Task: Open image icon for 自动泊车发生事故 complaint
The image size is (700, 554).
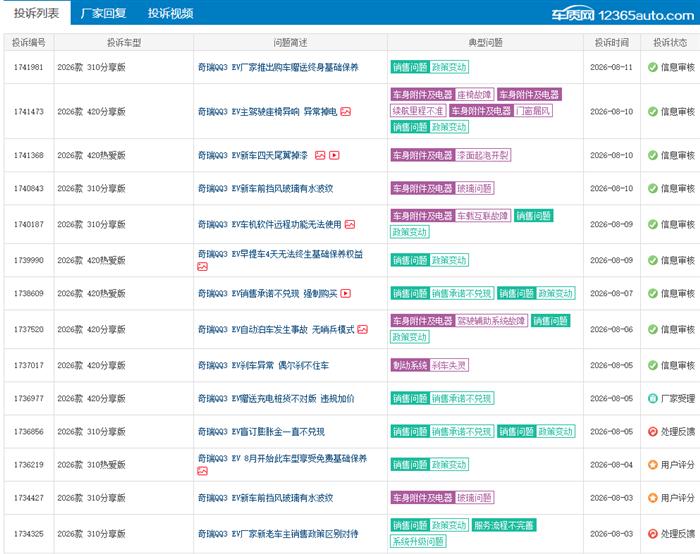Action: point(362,329)
